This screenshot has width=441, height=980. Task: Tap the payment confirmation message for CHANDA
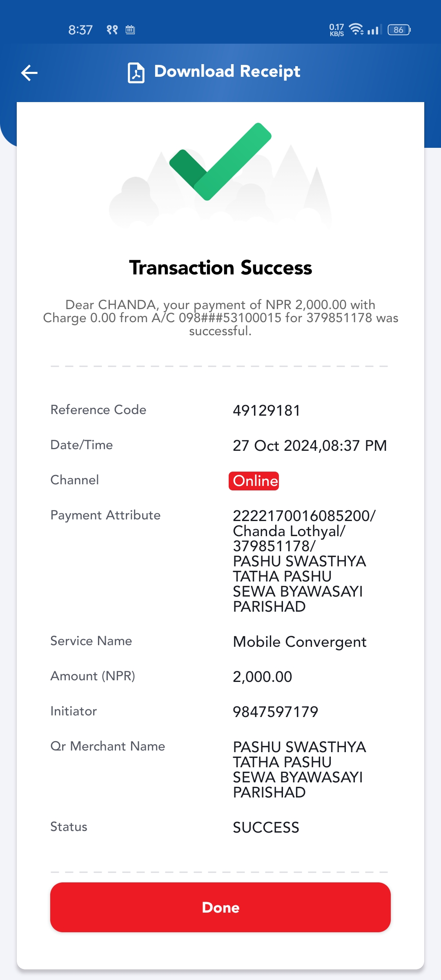tap(220, 318)
